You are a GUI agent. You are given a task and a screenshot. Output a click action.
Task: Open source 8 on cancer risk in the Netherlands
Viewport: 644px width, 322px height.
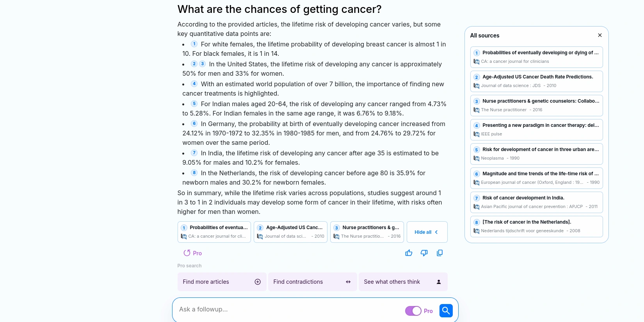(x=536, y=226)
